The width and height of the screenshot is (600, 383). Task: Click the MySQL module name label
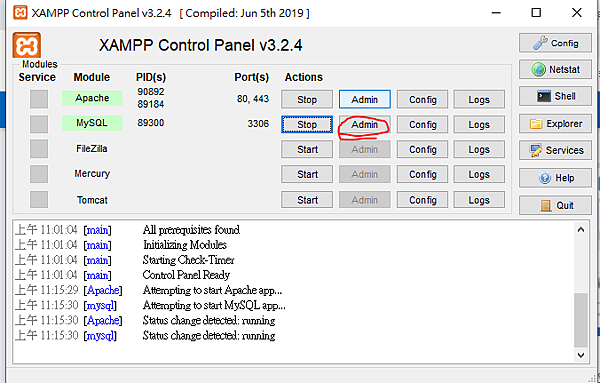tap(92, 123)
